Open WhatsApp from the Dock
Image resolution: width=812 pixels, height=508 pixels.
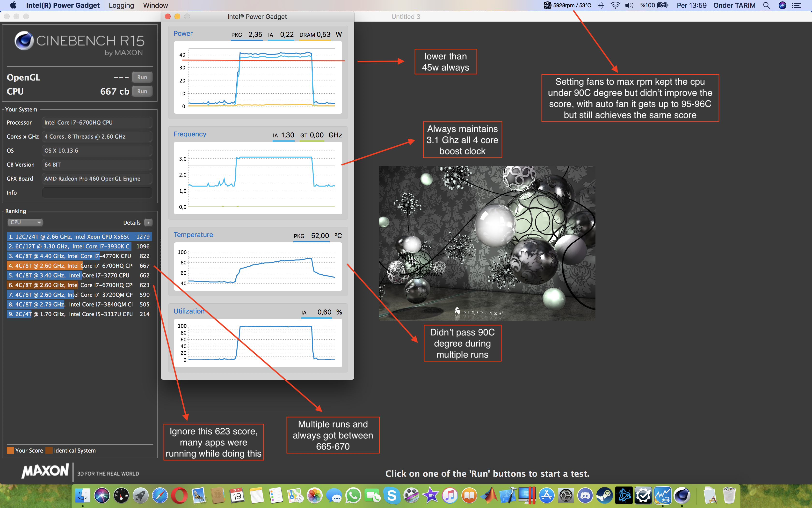[353, 496]
